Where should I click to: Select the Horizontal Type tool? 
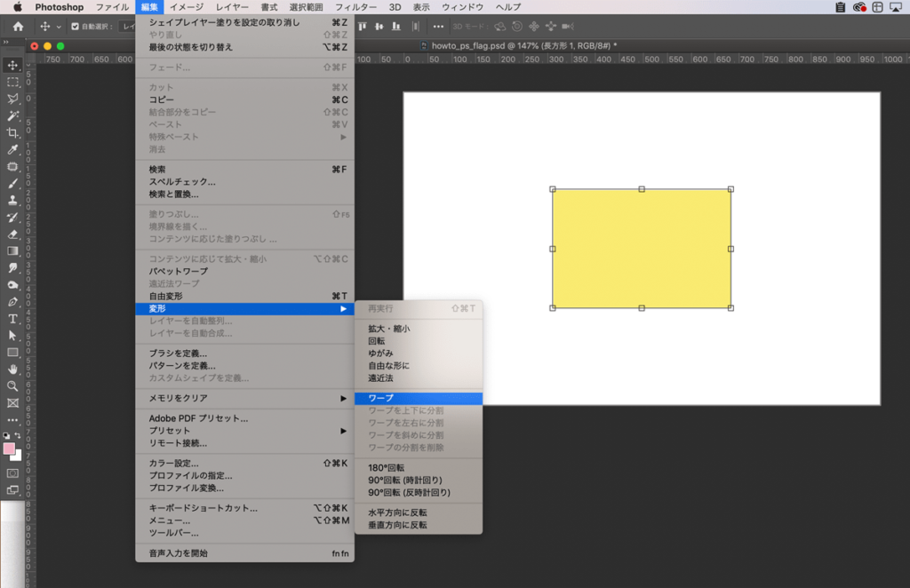pos(13,318)
